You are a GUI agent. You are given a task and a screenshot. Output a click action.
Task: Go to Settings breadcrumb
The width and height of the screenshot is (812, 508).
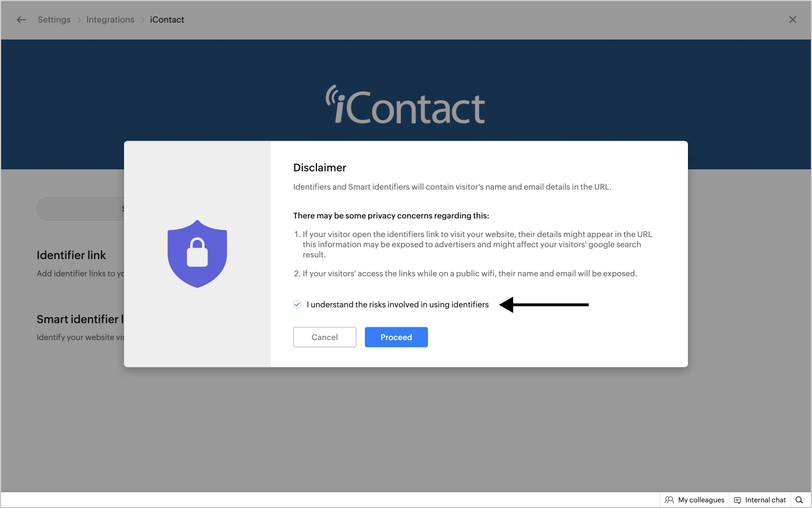coord(54,20)
